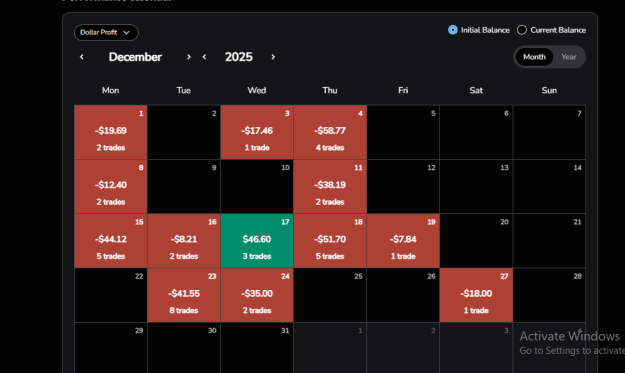Open December 3 cell showing -$17.46
Viewport: 625px width, 373px height.
[x=257, y=132]
